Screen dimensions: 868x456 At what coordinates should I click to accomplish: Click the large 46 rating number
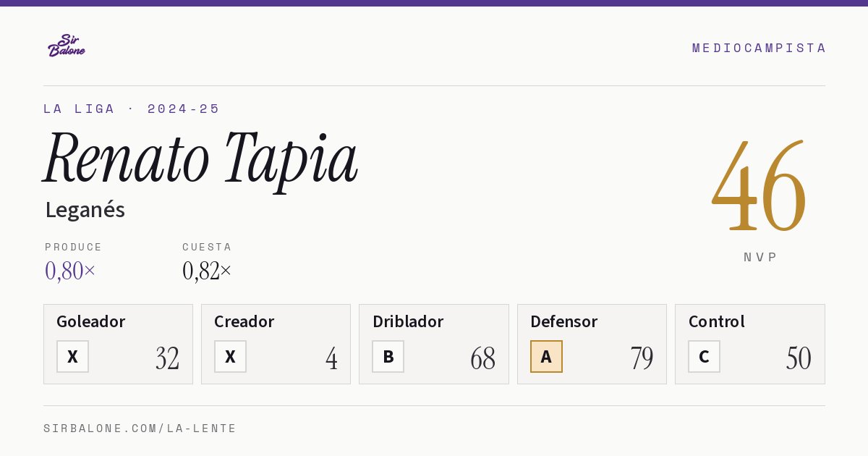[x=759, y=185]
